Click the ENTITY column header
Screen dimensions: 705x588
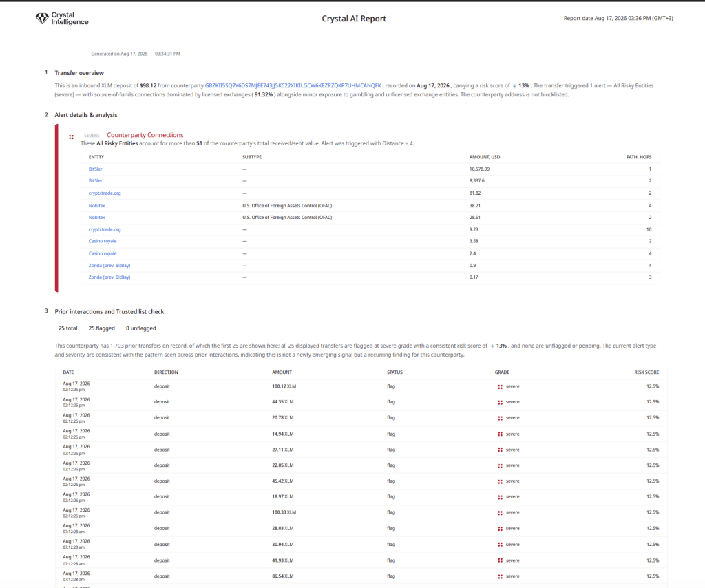tap(96, 157)
